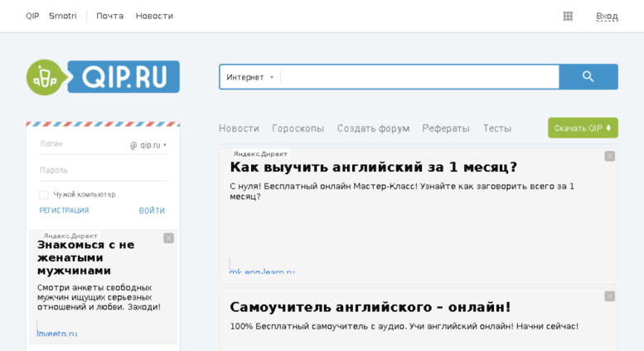644x351 pixels.
Task: Open "Почта" in top bar
Action: (x=109, y=16)
